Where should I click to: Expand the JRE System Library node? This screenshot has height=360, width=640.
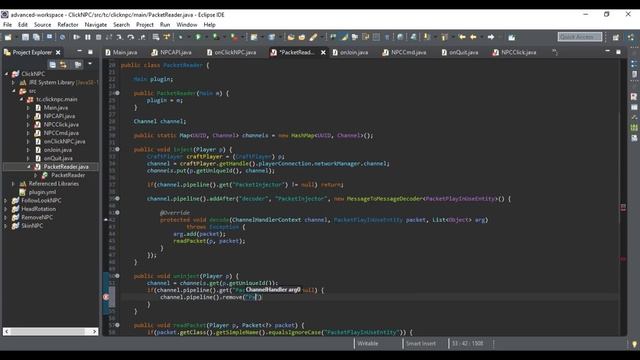(x=13, y=82)
